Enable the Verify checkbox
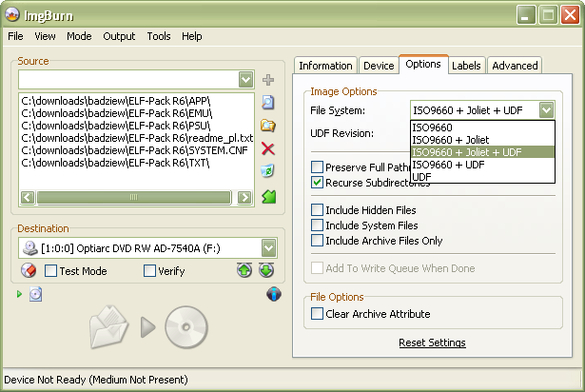This screenshot has width=585, height=392. (x=149, y=270)
